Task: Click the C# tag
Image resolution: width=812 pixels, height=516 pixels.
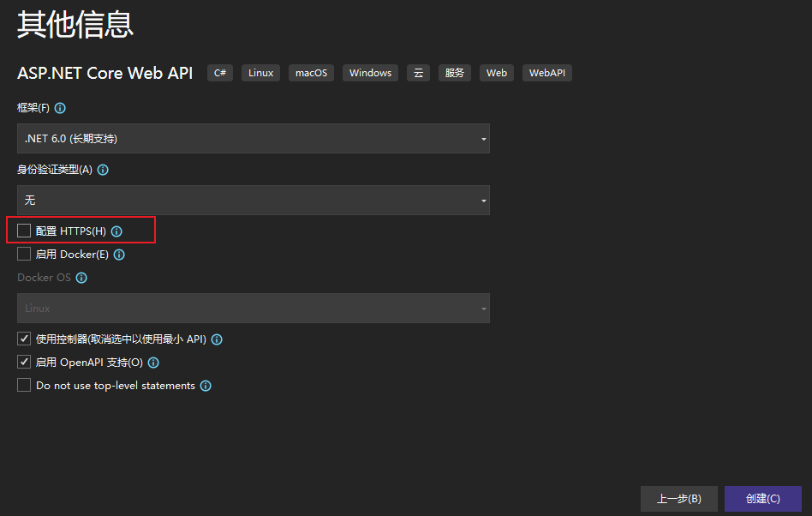Action: point(220,73)
